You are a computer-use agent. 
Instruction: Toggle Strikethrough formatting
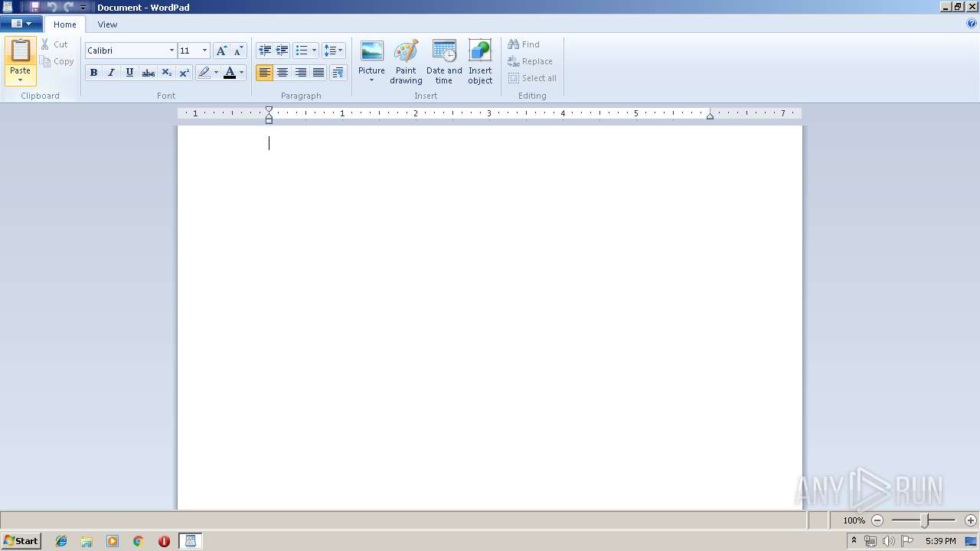(148, 73)
